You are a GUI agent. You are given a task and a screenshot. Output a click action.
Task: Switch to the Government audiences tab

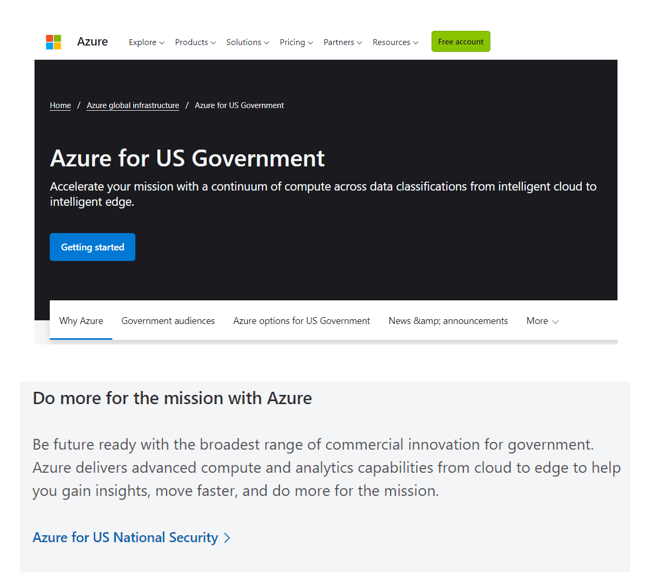[x=168, y=321]
